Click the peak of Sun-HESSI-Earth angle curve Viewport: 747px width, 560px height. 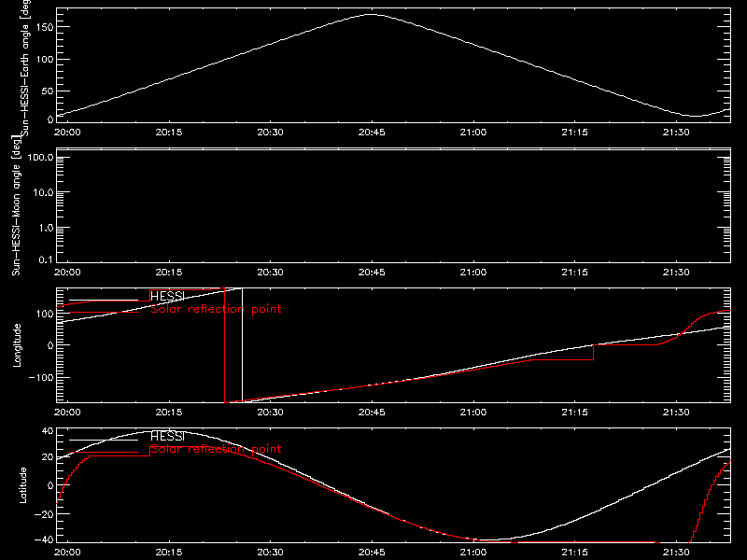pos(371,14)
